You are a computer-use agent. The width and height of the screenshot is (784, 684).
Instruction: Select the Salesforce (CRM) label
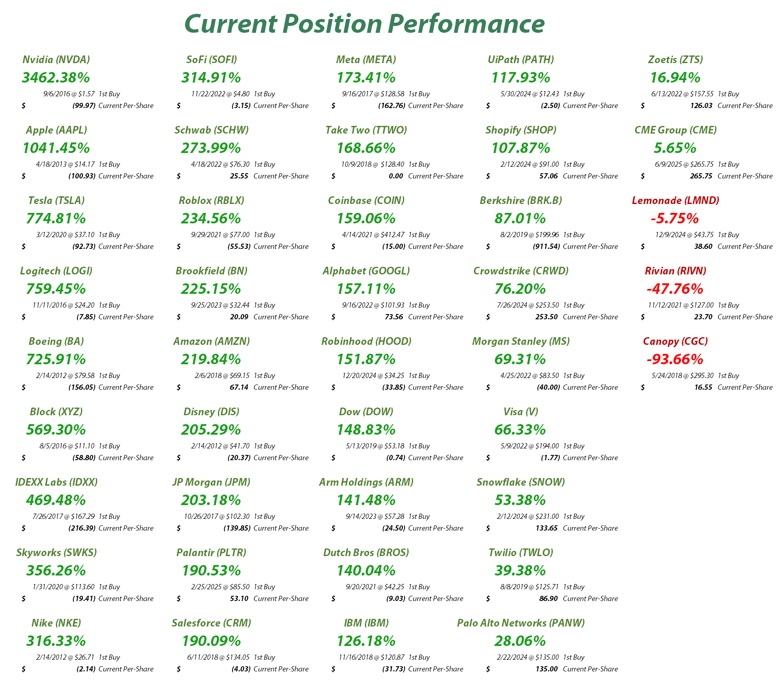(211, 623)
